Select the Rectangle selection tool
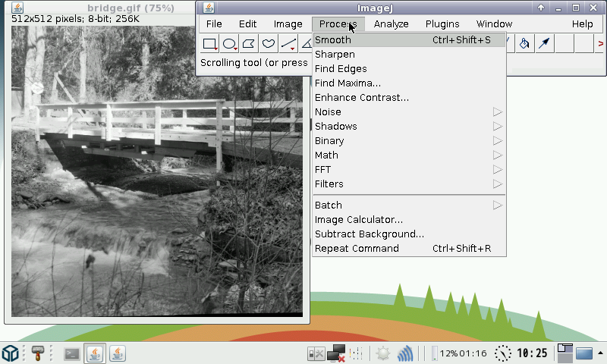Screen dimensions: 607x364 pos(210,43)
